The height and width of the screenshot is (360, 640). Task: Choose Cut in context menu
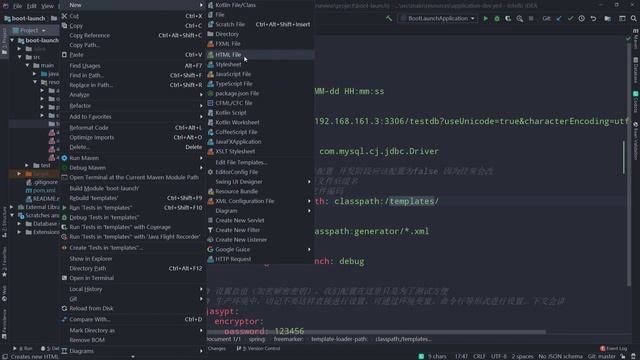click(132, 16)
